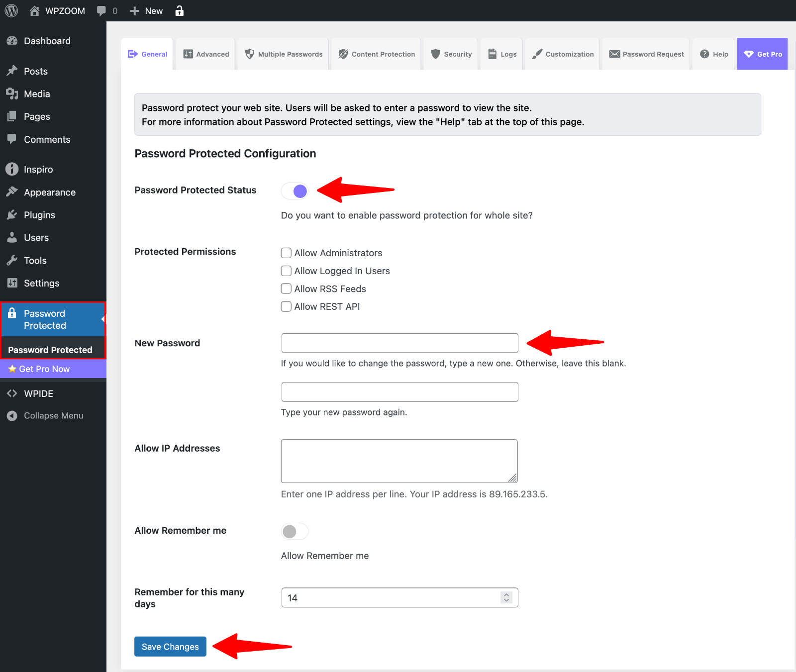Screen dimensions: 796x672
Task: Click the WordPress logo icon in admin bar
Action: tap(11, 10)
